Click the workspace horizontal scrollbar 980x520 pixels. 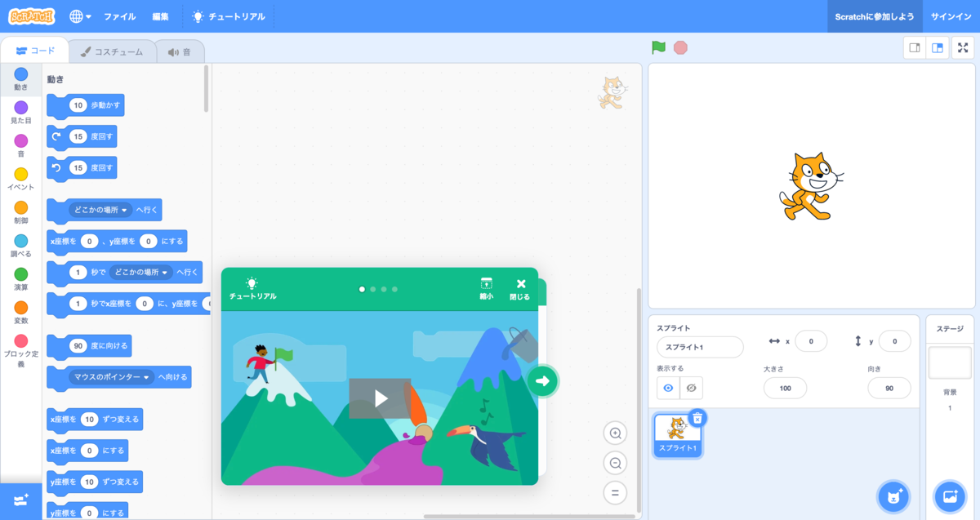(x=529, y=516)
